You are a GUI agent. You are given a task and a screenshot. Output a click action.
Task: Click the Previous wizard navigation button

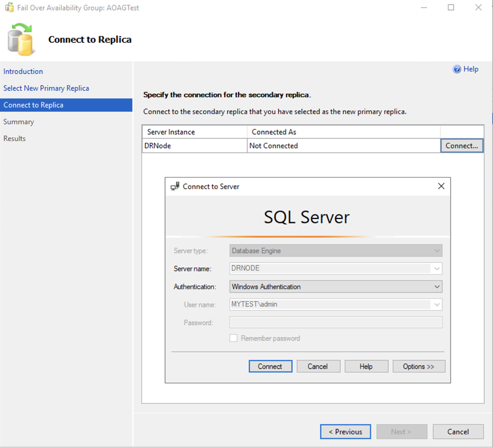click(345, 432)
